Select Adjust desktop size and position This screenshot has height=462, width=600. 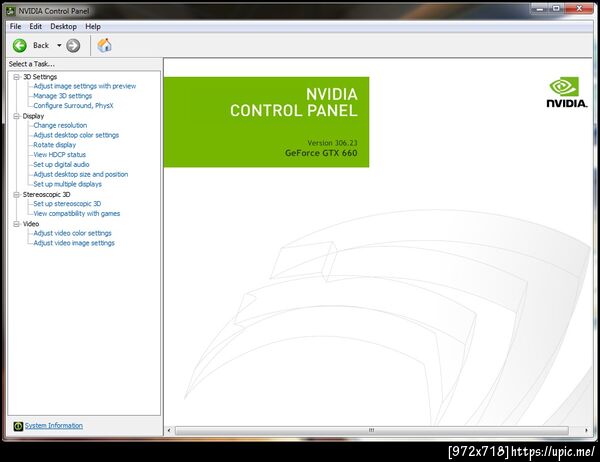81,174
